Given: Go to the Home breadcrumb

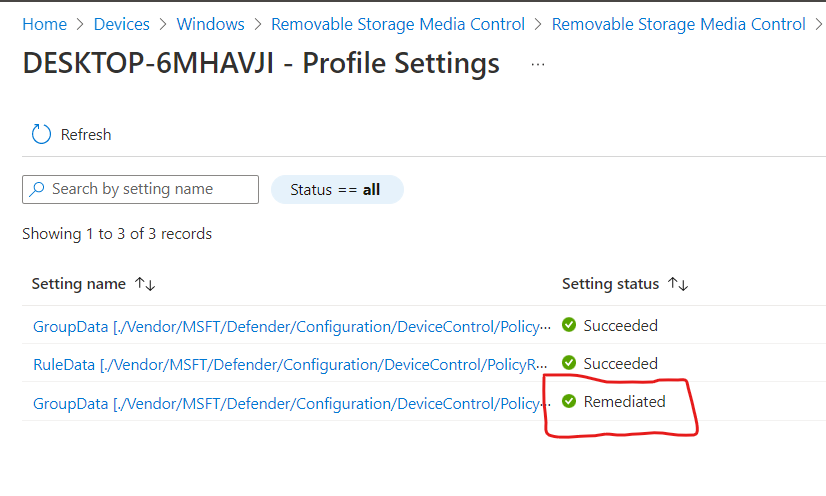Looking at the screenshot, I should coord(44,24).
